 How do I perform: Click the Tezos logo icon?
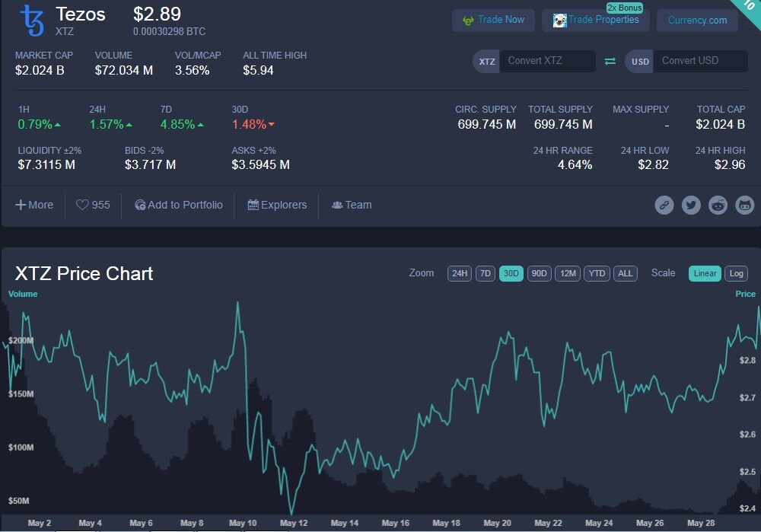[33, 21]
